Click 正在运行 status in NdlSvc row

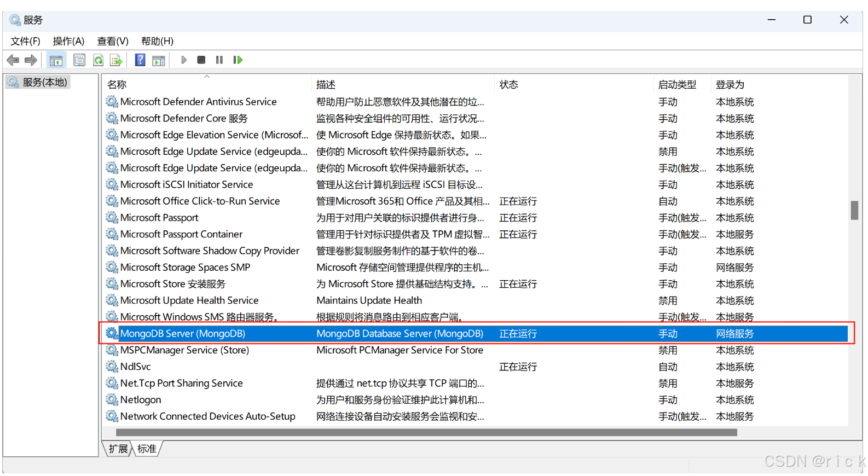518,367
